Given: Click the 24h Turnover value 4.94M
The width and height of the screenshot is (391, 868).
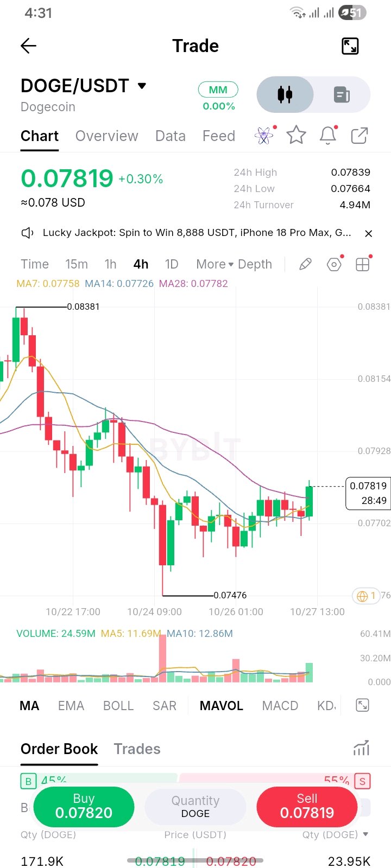Looking at the screenshot, I should point(355,205).
